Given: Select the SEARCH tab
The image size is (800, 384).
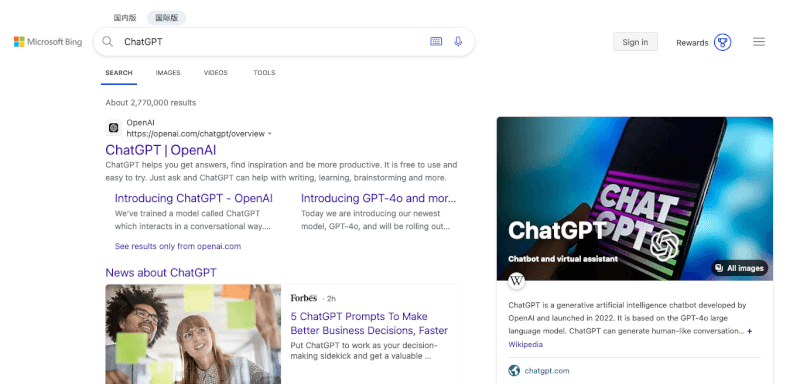Looking at the screenshot, I should [119, 73].
